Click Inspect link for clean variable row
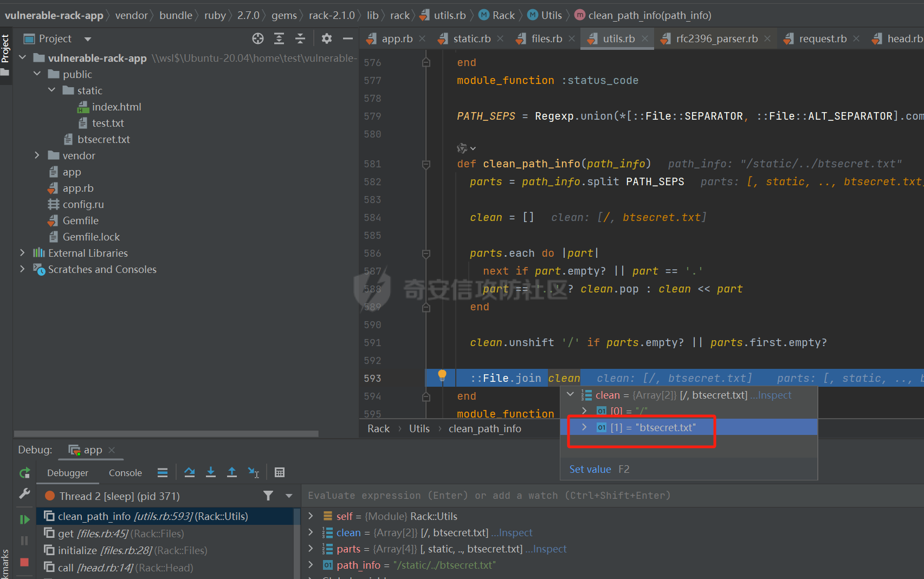 pyautogui.click(x=512, y=532)
